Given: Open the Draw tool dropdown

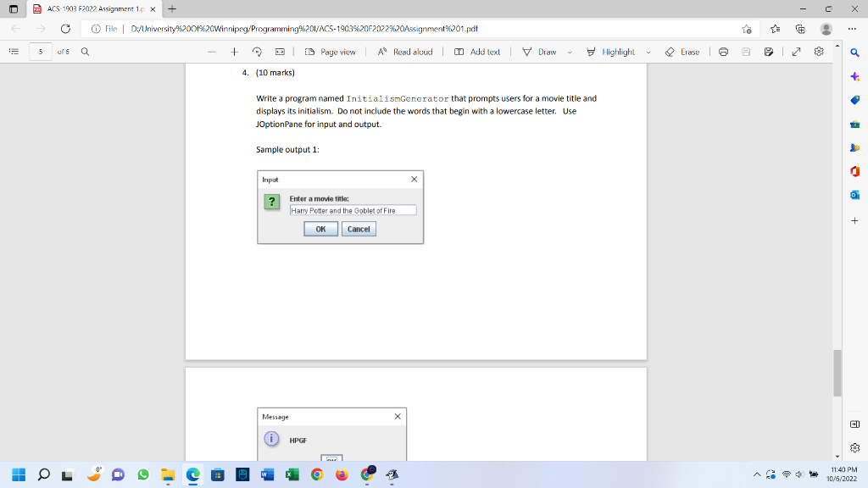Looking at the screenshot, I should 570,52.
